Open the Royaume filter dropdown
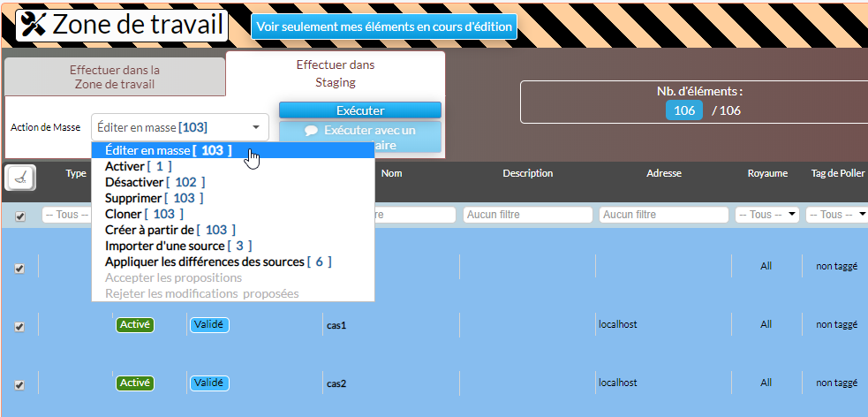 tap(766, 215)
